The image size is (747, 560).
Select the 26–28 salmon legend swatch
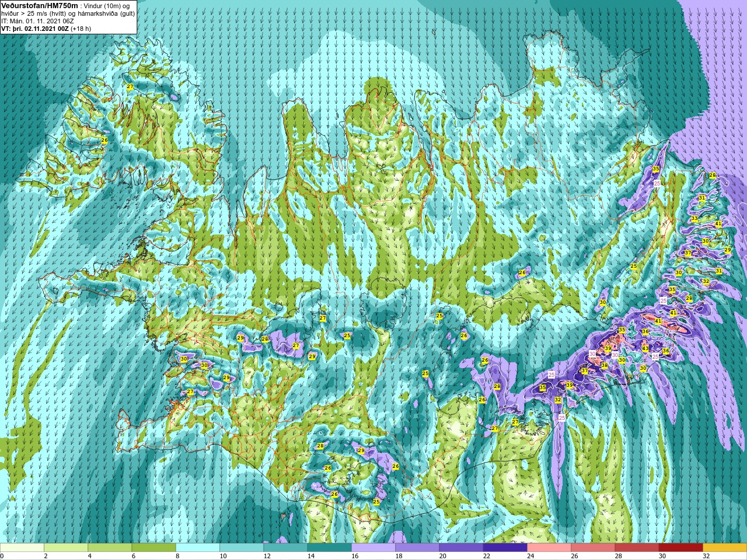tap(593, 548)
